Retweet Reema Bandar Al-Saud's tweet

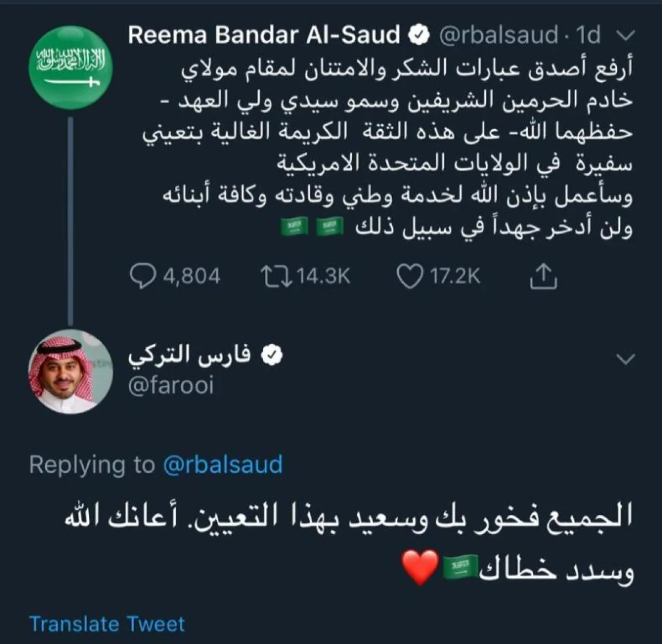click(x=277, y=276)
